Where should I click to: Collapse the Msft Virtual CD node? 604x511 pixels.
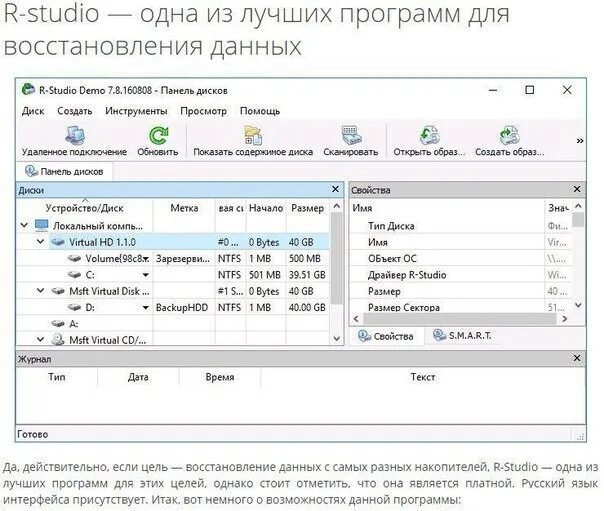[x=40, y=339]
